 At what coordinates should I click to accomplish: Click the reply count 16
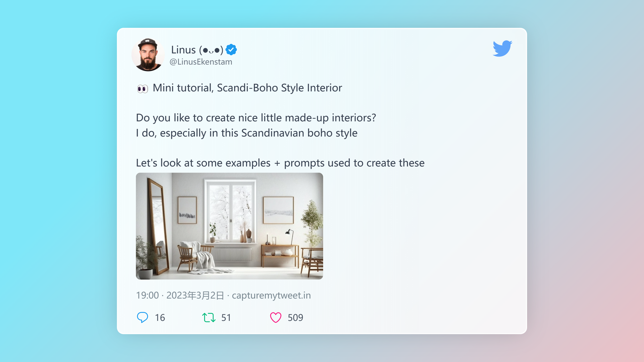[x=160, y=318]
